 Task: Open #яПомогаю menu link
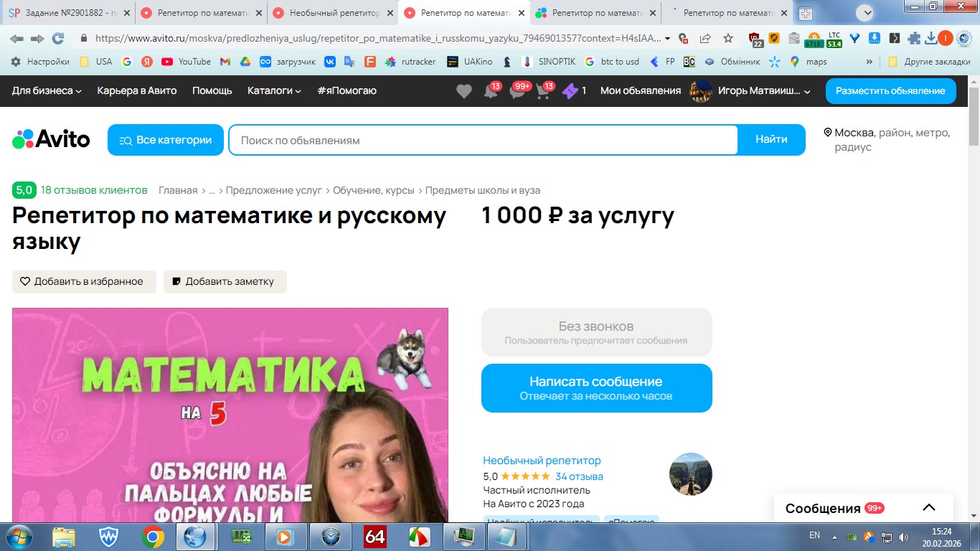point(347,91)
